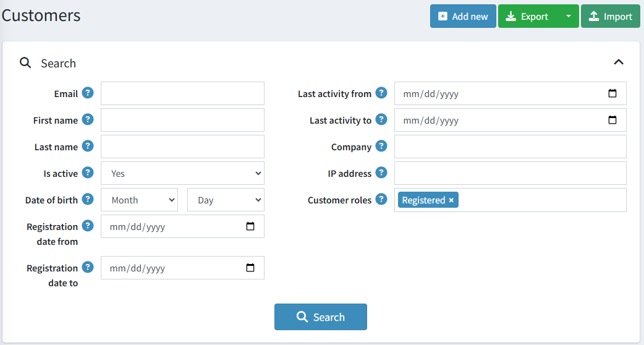
Task: Expand the Export button dropdown arrow
Action: [x=568, y=16]
